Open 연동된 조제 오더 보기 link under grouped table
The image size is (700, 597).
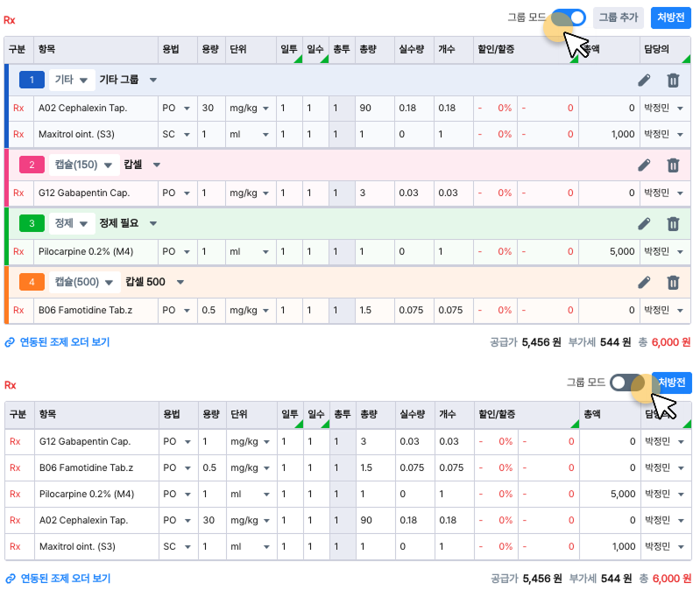(x=57, y=342)
